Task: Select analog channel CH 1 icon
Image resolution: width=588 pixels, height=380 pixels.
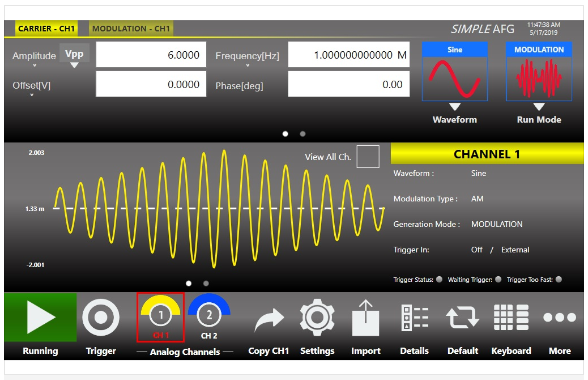Action: coord(160,317)
